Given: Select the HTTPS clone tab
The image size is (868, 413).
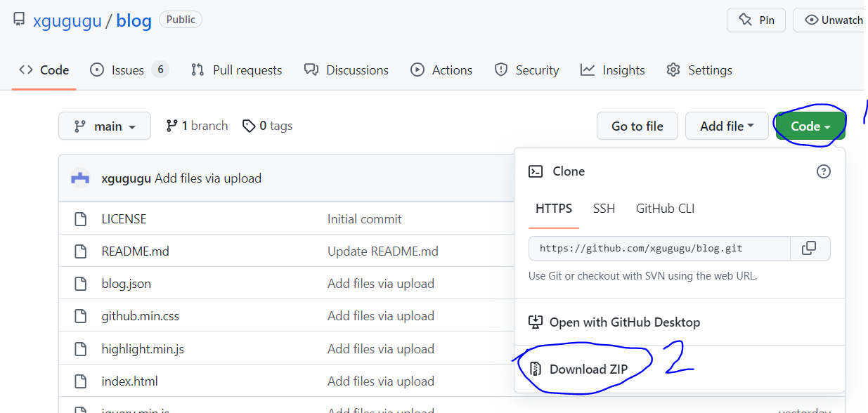Looking at the screenshot, I should (x=554, y=209).
